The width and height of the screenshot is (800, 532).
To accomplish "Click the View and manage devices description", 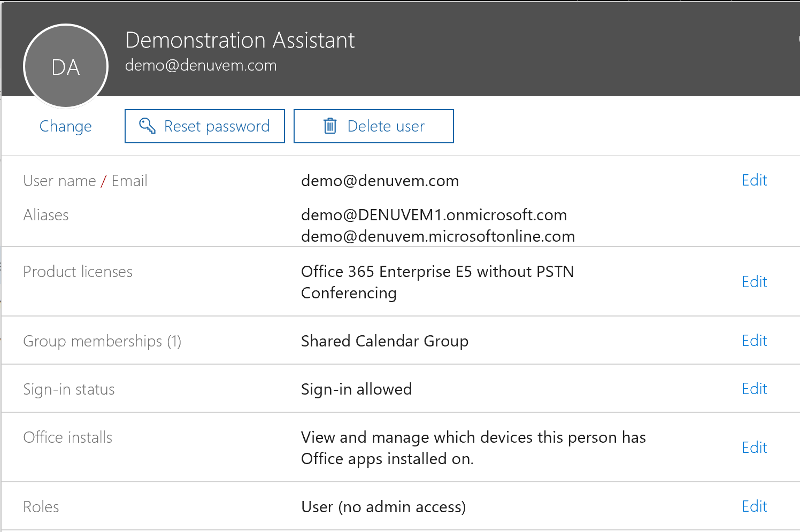I will coord(474,448).
